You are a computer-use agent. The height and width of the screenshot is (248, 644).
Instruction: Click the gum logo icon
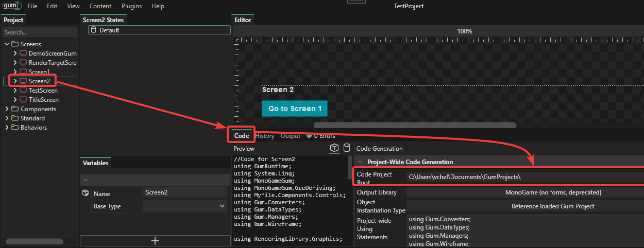(11, 6)
